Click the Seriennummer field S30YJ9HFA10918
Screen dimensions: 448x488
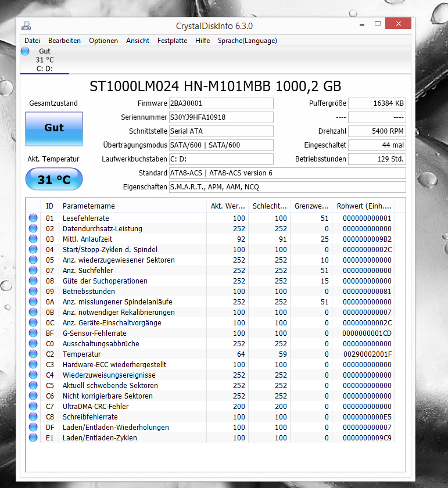coord(221,117)
